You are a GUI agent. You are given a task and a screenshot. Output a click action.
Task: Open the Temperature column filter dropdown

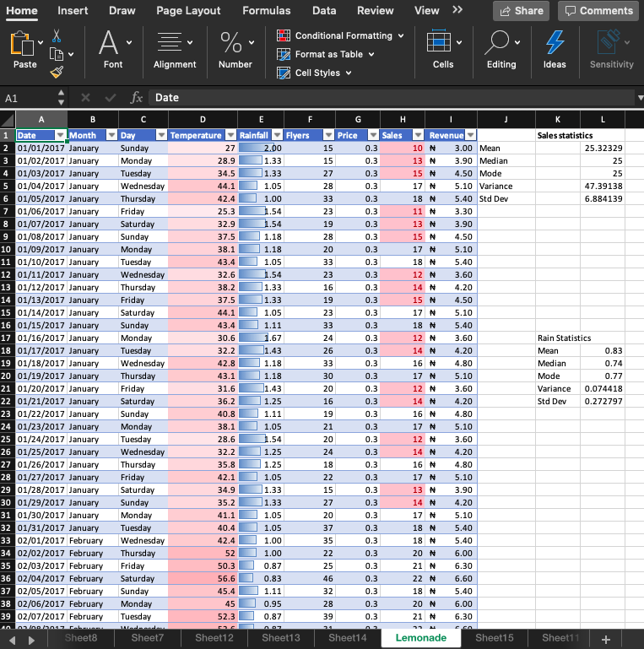point(228,135)
